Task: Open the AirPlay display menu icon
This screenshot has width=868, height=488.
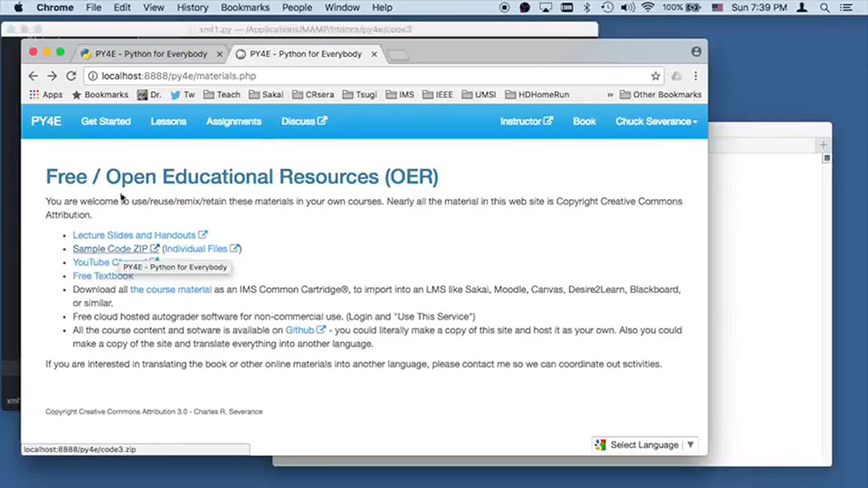Action: [546, 7]
